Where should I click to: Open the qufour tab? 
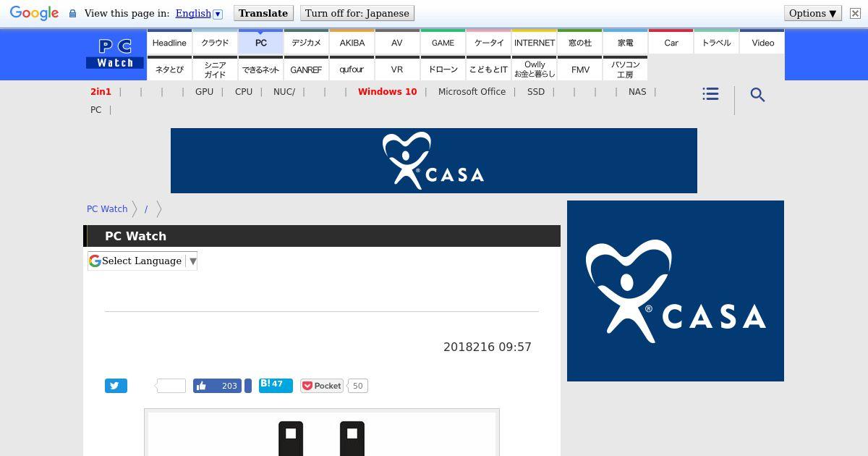(352, 69)
